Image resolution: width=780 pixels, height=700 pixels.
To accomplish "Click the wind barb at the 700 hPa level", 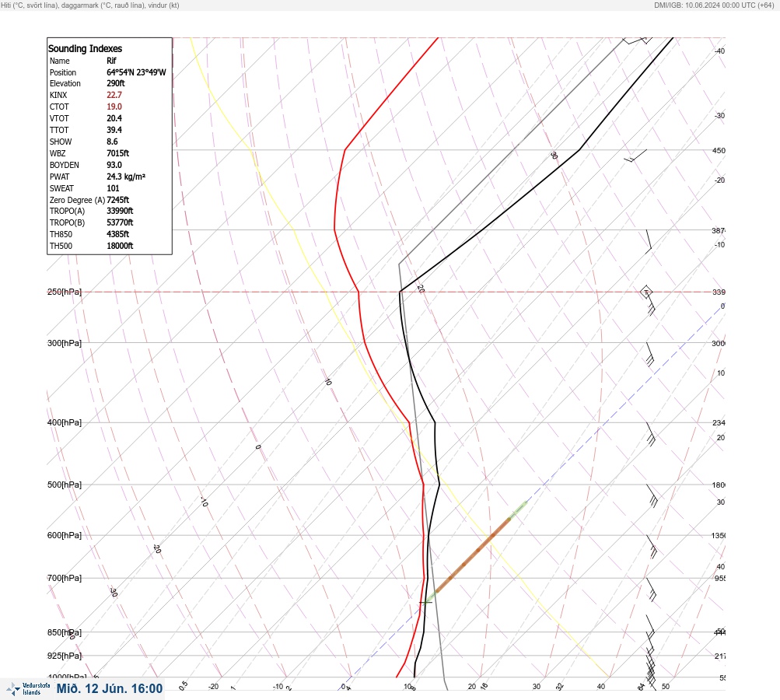I will [651, 590].
